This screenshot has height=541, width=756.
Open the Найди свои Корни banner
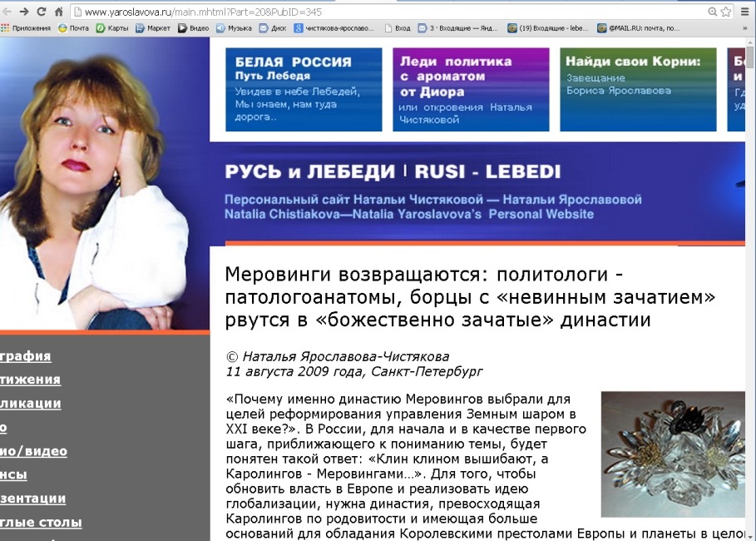tap(639, 89)
